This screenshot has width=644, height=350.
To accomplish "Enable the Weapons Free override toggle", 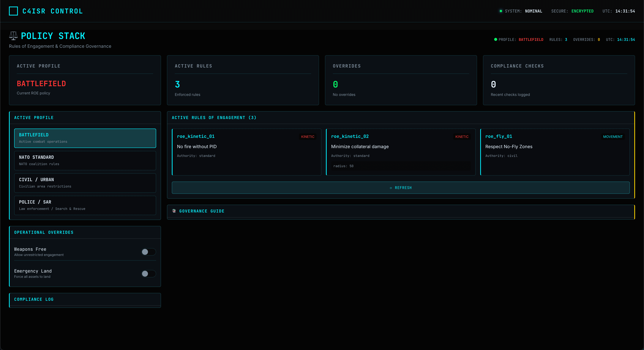I will pyautogui.click(x=148, y=252).
